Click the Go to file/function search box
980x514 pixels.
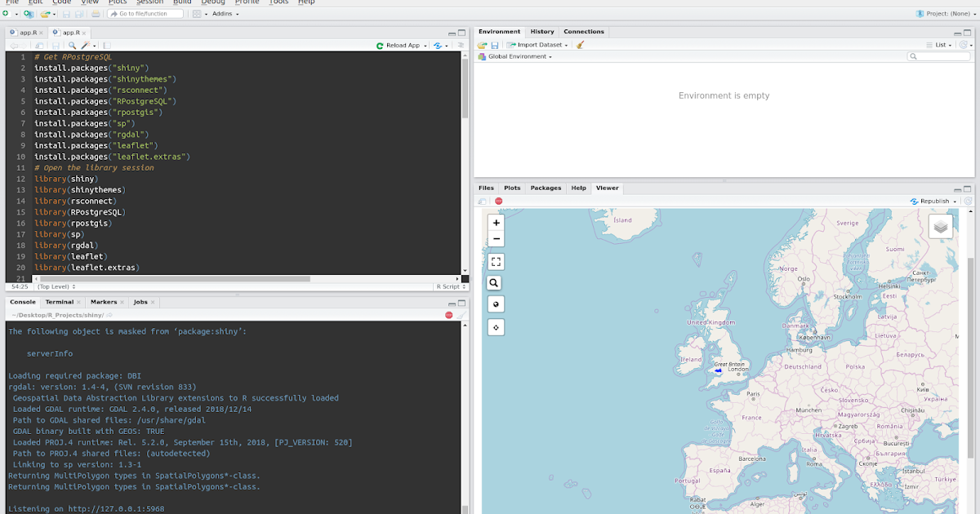145,13
